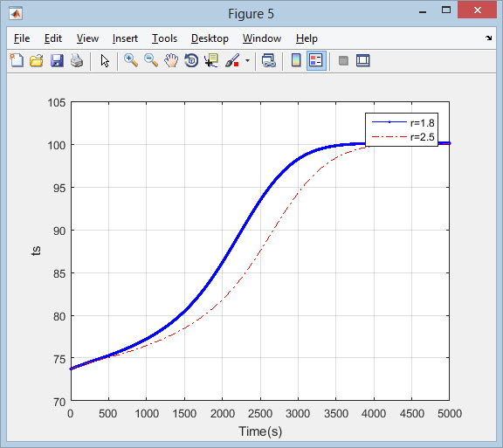Open file using folder icon
The height and width of the screenshot is (448, 503).
point(37,60)
